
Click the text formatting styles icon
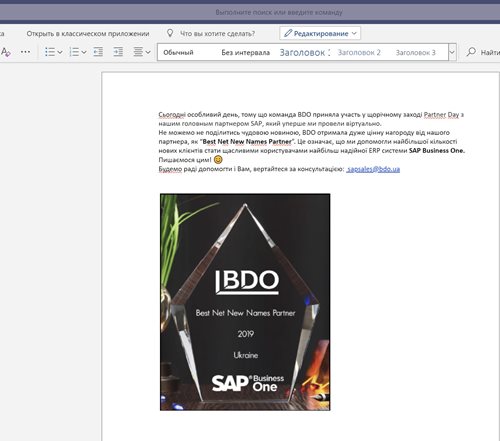(x=6, y=52)
